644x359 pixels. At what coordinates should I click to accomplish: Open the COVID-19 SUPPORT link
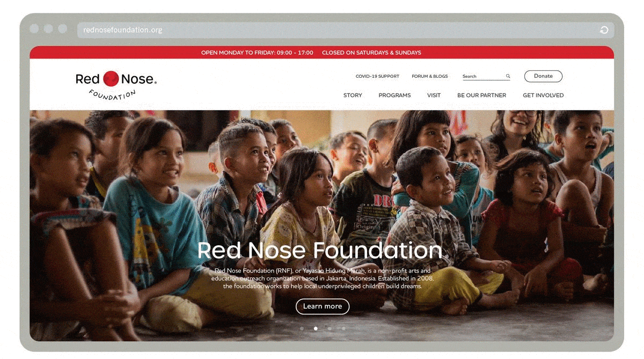click(x=377, y=76)
